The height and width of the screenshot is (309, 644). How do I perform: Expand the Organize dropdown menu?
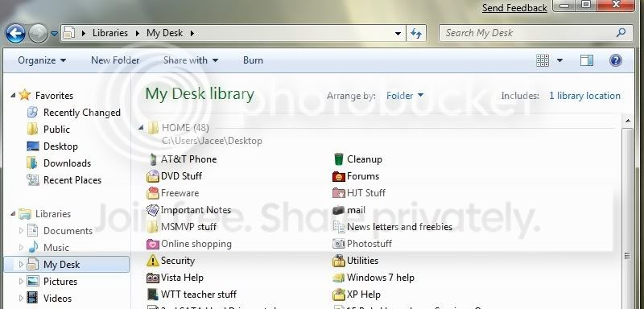point(42,60)
